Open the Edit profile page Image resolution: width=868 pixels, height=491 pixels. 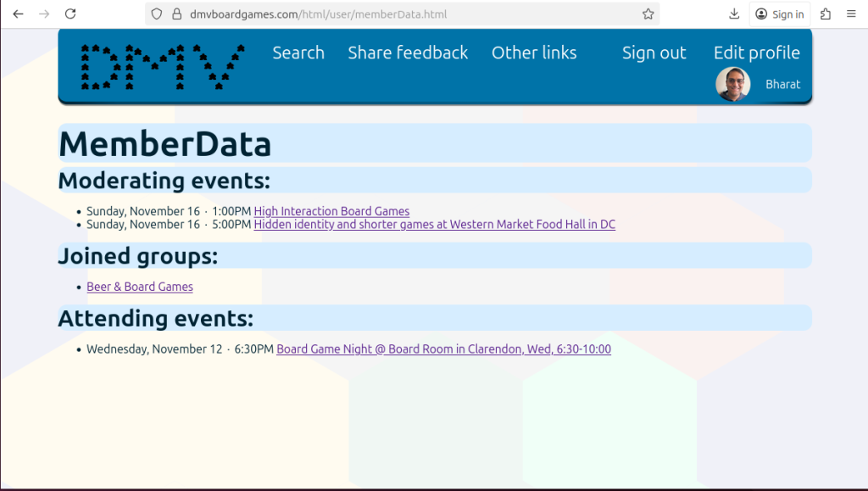[x=756, y=53]
